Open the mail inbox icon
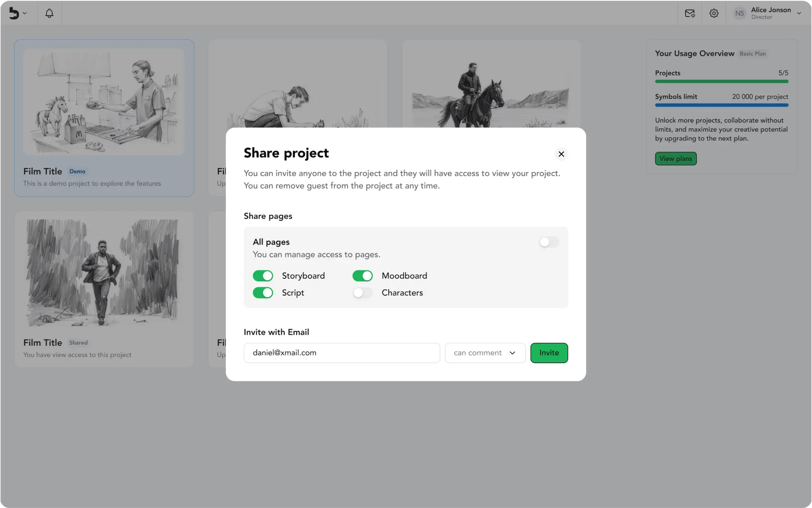This screenshot has height=508, width=812. tap(690, 13)
